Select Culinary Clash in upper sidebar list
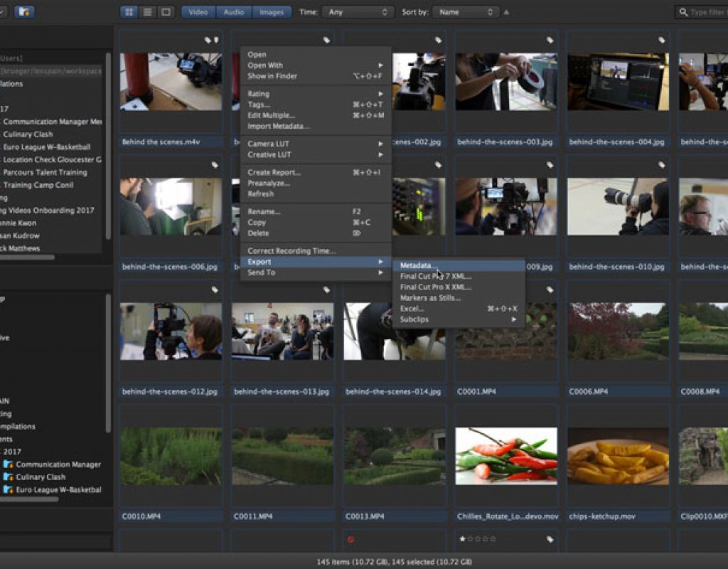This screenshot has height=569, width=728. [x=28, y=134]
